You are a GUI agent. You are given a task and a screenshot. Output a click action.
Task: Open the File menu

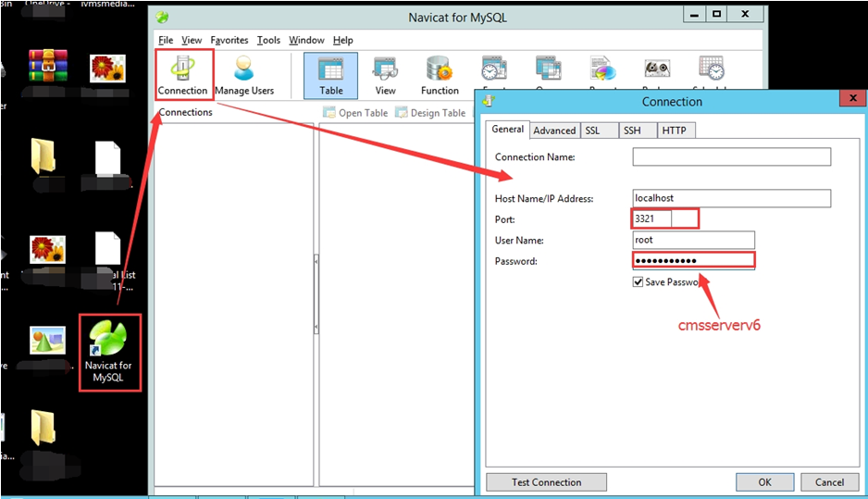click(x=166, y=40)
